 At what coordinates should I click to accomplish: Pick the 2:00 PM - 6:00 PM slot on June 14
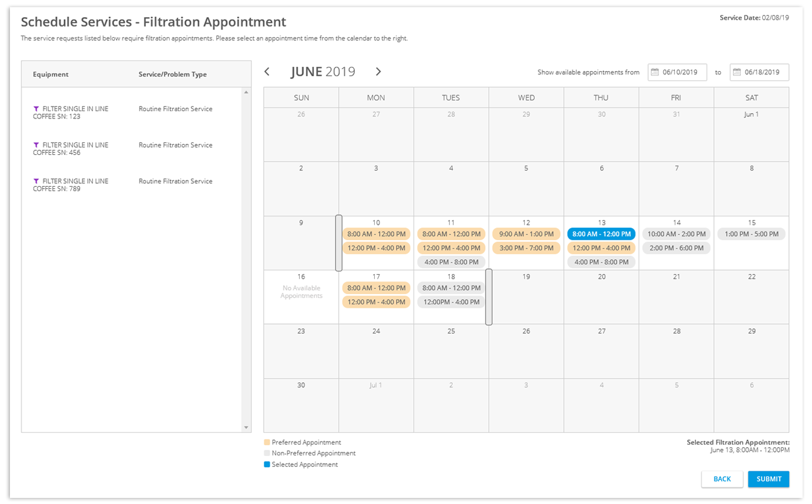click(676, 248)
